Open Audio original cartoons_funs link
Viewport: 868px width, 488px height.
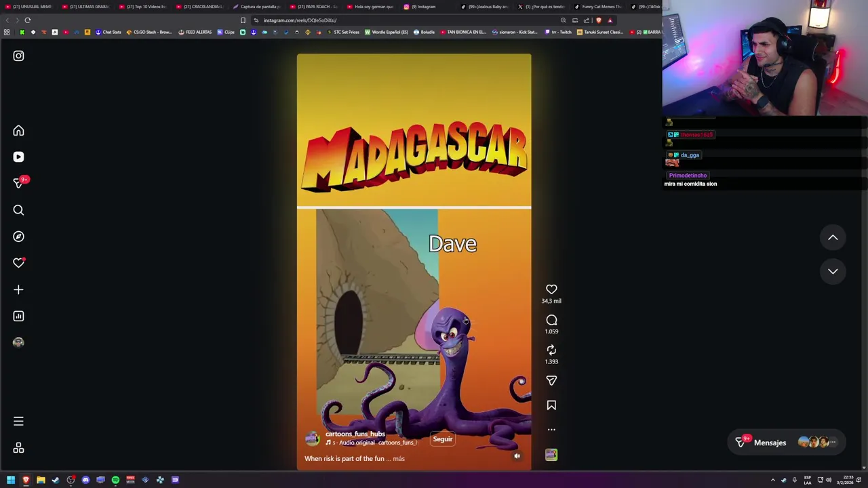click(x=372, y=443)
